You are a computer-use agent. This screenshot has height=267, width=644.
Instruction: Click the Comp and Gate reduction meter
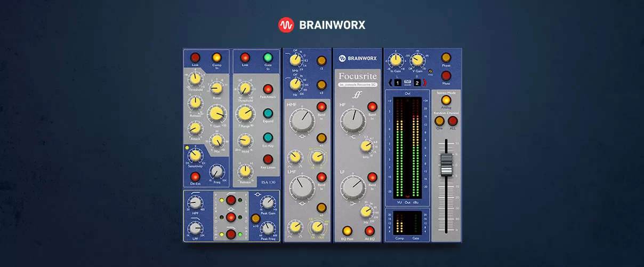point(407,223)
